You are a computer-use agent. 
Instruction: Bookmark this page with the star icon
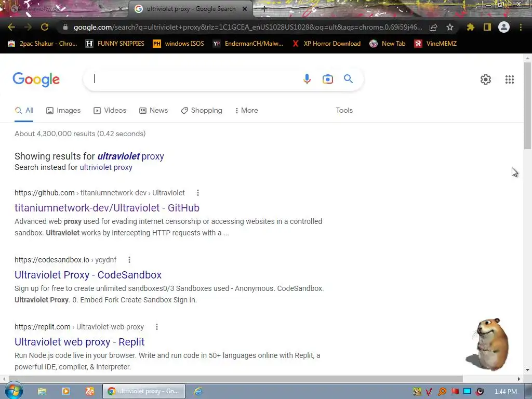point(450,27)
